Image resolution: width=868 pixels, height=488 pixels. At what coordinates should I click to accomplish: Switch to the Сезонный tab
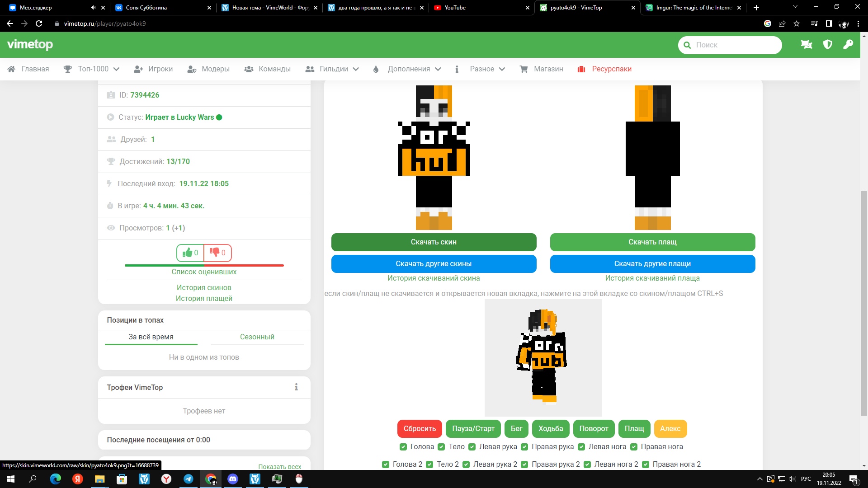[257, 337]
